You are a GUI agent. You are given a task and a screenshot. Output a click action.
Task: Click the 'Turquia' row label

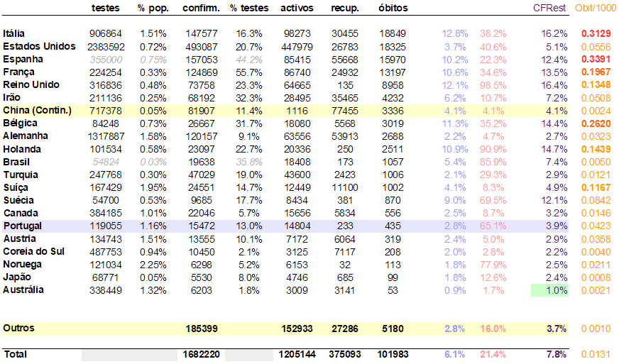tap(21, 175)
